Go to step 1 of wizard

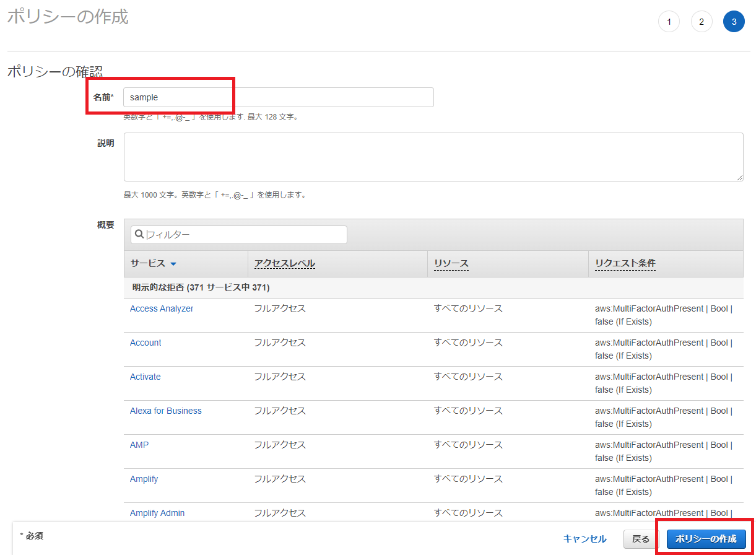point(669,22)
